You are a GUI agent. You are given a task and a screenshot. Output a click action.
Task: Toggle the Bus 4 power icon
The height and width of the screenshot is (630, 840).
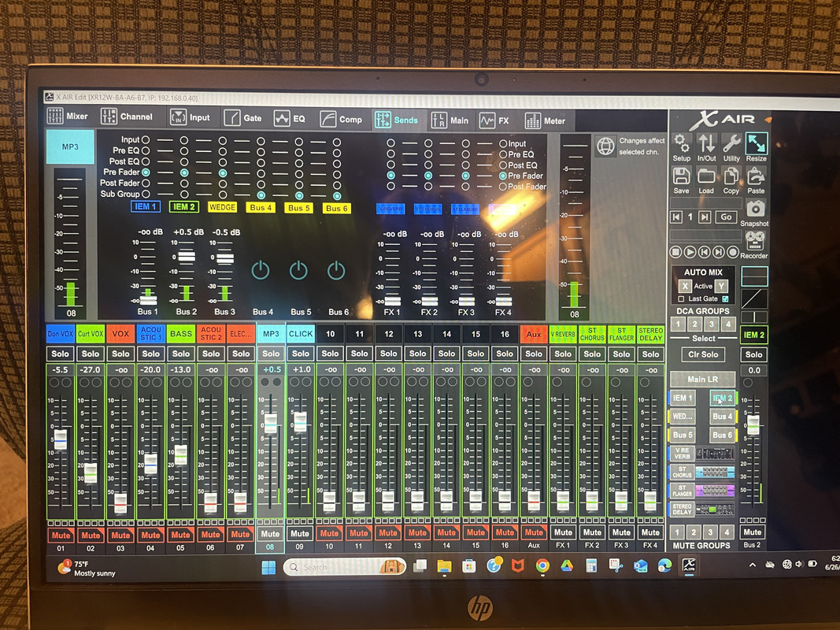point(261,270)
